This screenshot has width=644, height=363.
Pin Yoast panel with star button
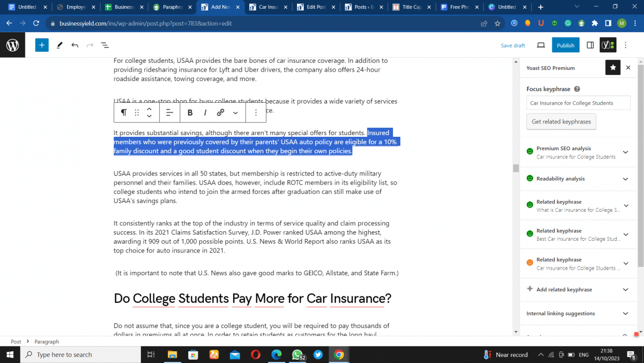point(612,68)
